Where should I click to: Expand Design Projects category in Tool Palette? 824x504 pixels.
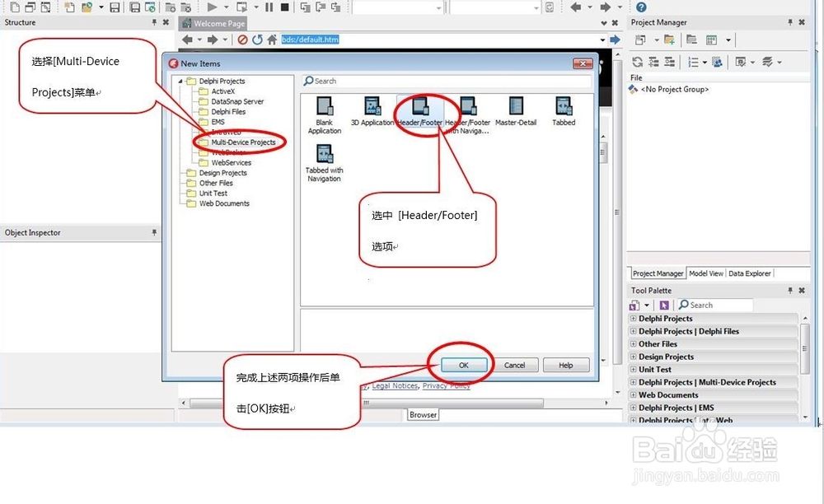coord(633,357)
